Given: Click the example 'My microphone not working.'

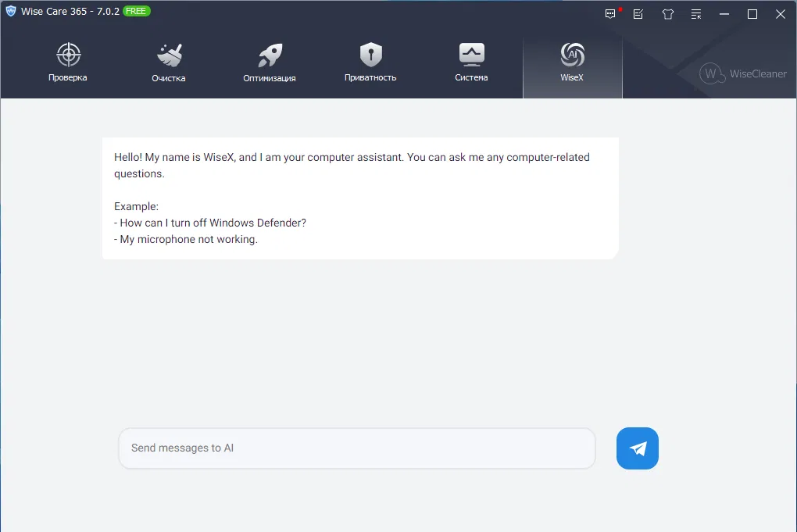Looking at the screenshot, I should tap(185, 239).
